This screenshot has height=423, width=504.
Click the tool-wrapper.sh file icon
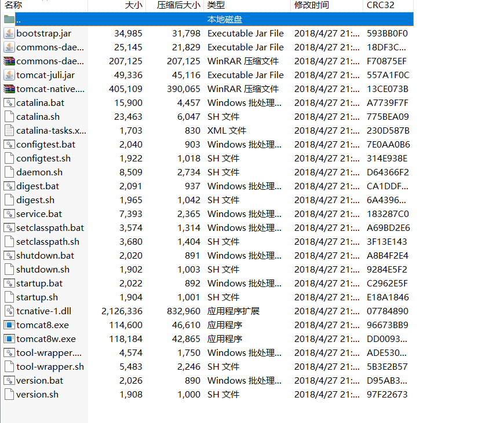pos(9,366)
